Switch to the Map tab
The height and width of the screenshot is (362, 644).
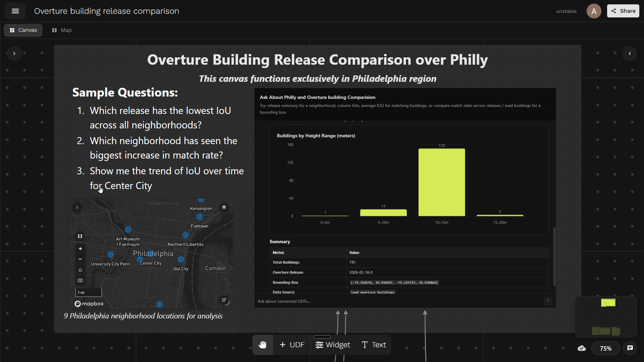62,30
